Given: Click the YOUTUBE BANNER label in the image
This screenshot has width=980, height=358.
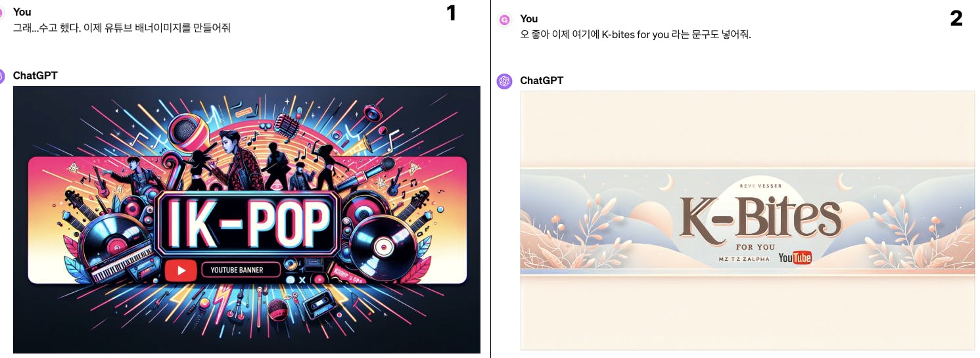Looking at the screenshot, I should click(x=237, y=270).
